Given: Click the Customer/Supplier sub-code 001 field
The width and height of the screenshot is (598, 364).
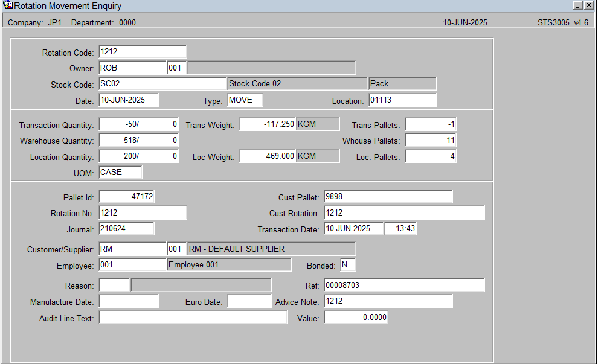Looking at the screenshot, I should (177, 249).
